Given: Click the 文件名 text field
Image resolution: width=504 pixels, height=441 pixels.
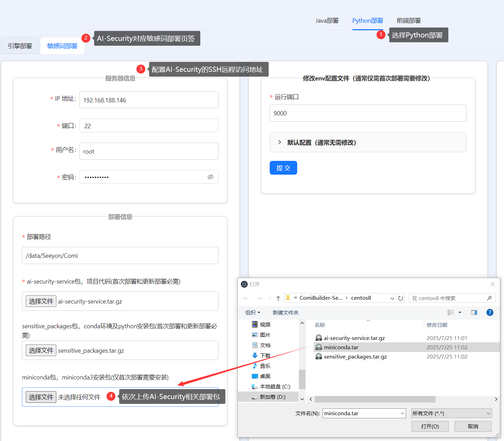Looking at the screenshot, I should tap(361, 414).
